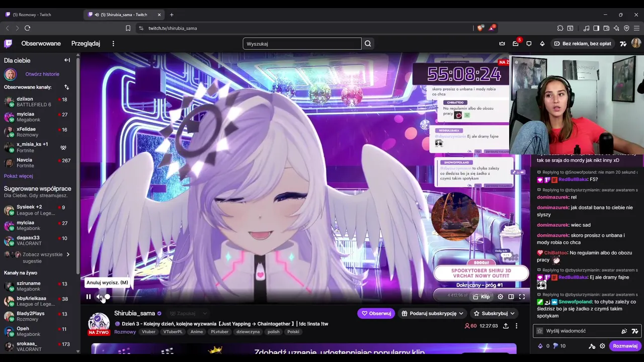The height and width of the screenshot is (362, 644).
Task: Open a new browser tab with plus
Action: pos(172,15)
